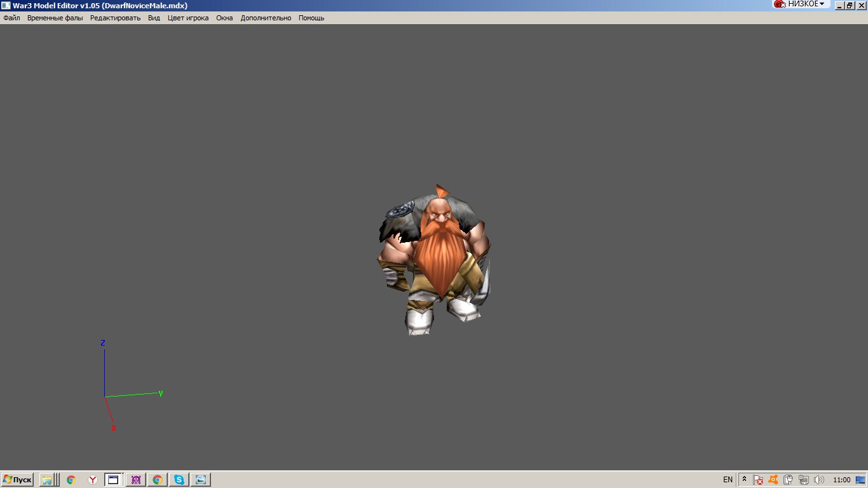This screenshot has height=488, width=868.
Task: Switch to the image viewer taskbar button
Action: pos(201,480)
